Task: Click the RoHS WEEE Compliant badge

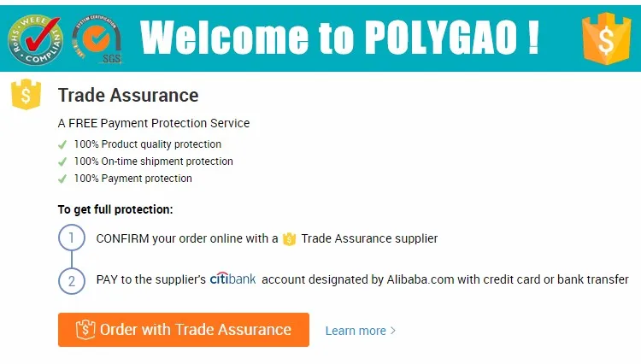Action: 36,39
